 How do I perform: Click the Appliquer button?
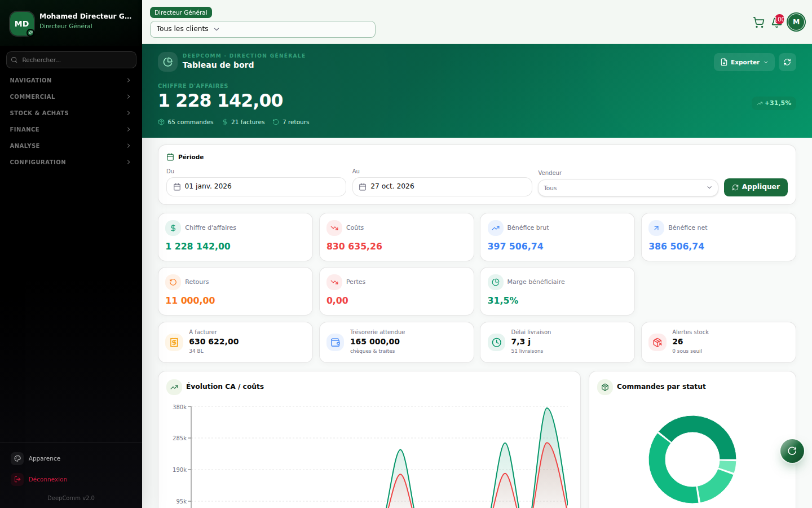coord(756,187)
